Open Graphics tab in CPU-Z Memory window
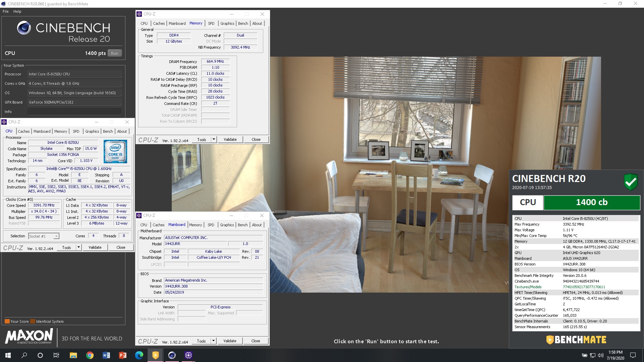Viewport: 644px width, 362px height. click(227, 23)
